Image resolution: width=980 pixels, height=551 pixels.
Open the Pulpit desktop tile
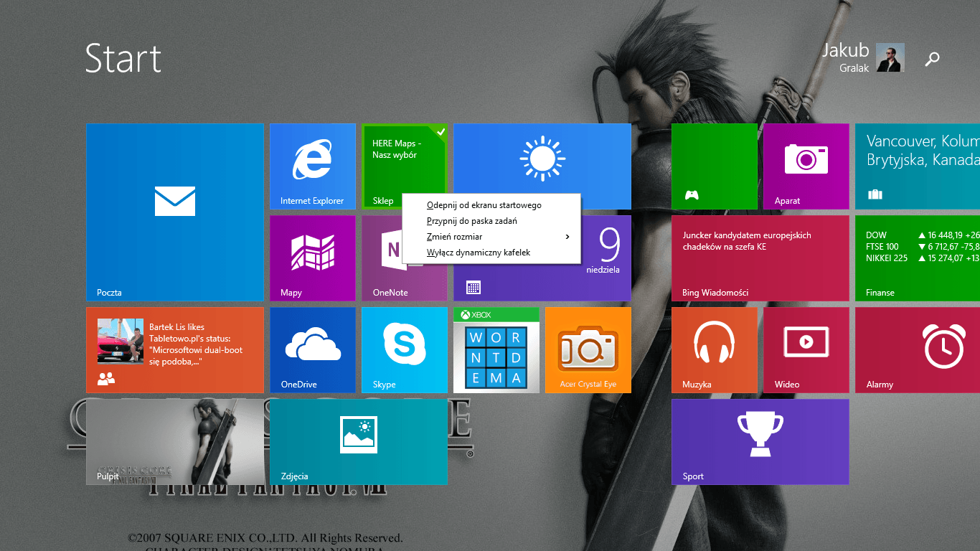(175, 441)
